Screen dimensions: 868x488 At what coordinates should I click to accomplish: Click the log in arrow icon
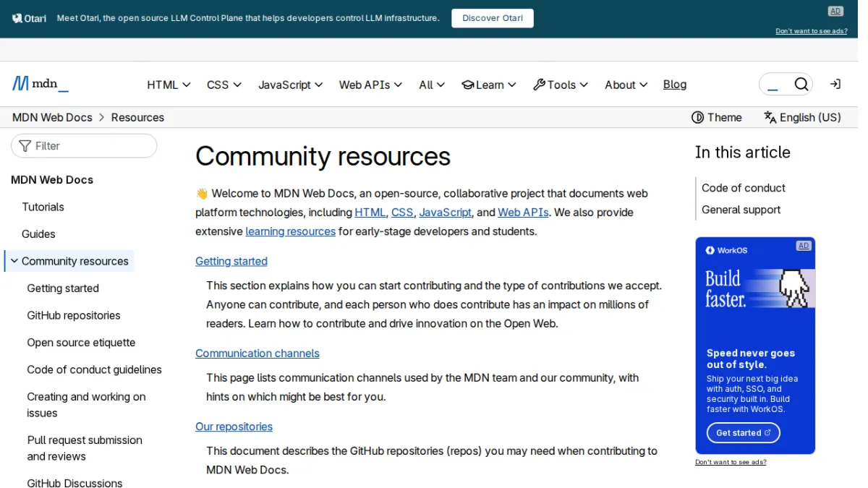pos(835,85)
